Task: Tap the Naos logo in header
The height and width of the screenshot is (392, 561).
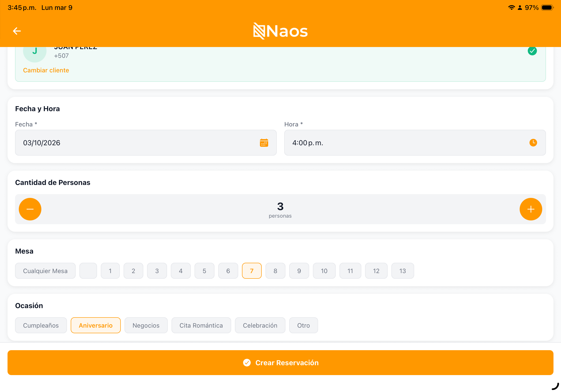Action: [x=280, y=31]
